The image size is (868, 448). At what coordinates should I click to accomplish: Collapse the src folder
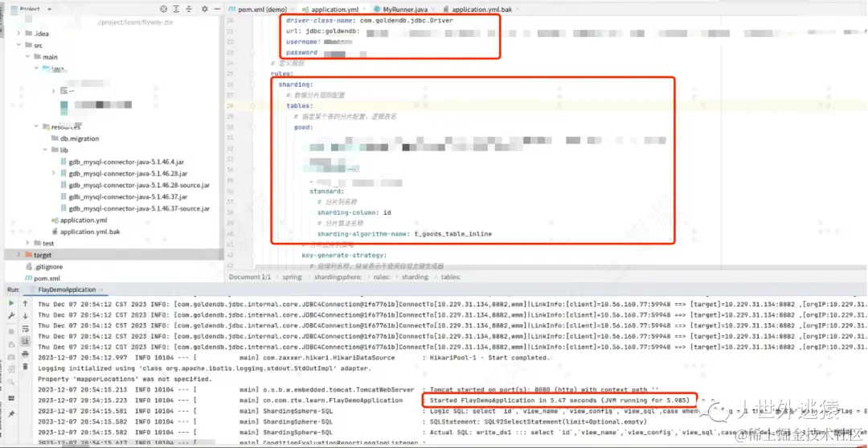[x=18, y=45]
